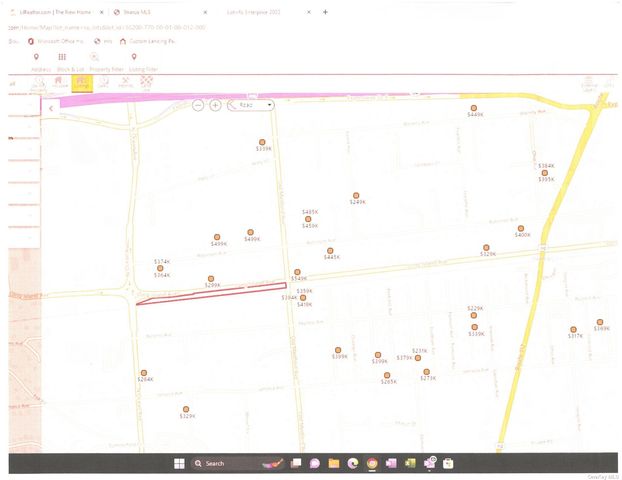
Task: Collapse the left side panel arrow
Action: pyautogui.click(x=51, y=107)
